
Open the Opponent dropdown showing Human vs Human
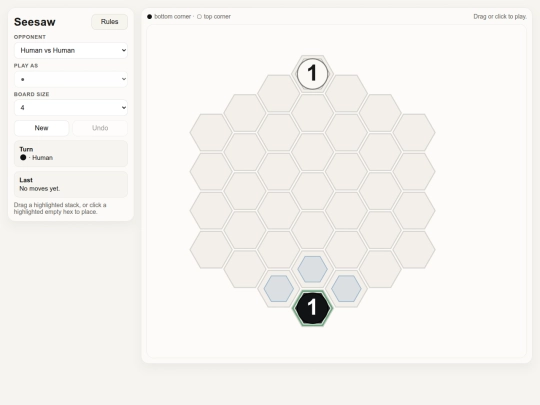click(71, 50)
